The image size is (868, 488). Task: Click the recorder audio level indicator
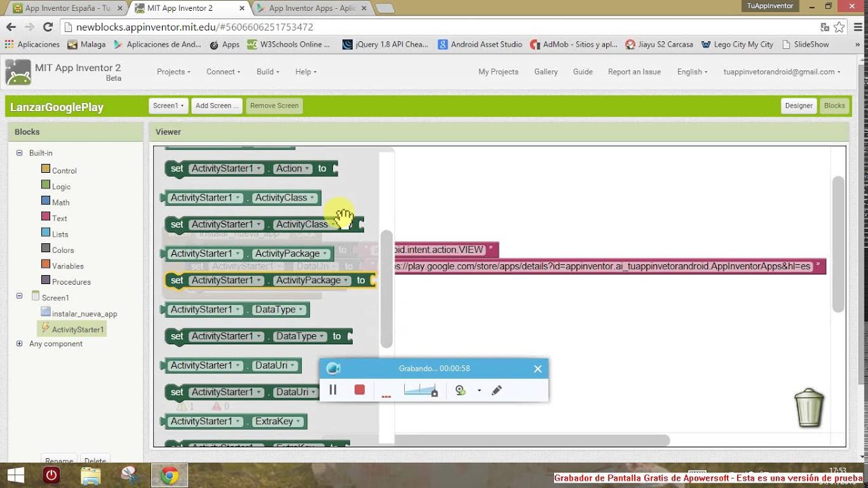420,390
